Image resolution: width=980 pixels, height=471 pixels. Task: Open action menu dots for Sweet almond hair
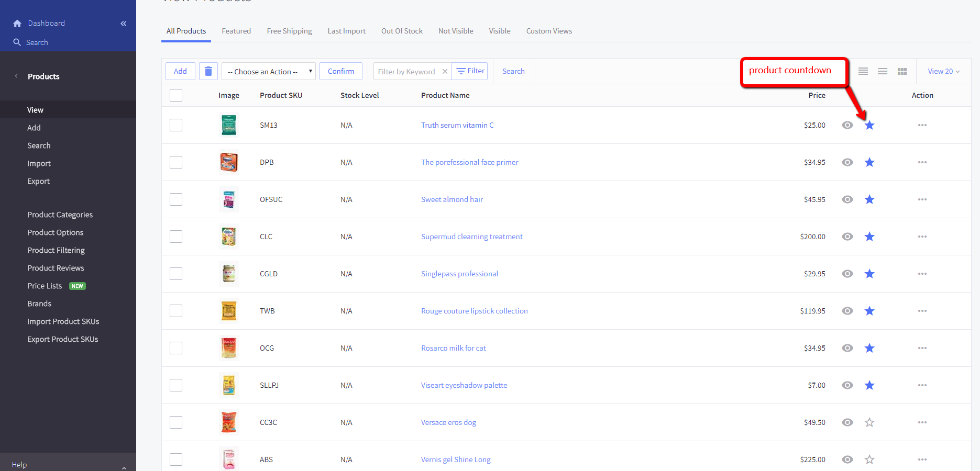pos(922,199)
